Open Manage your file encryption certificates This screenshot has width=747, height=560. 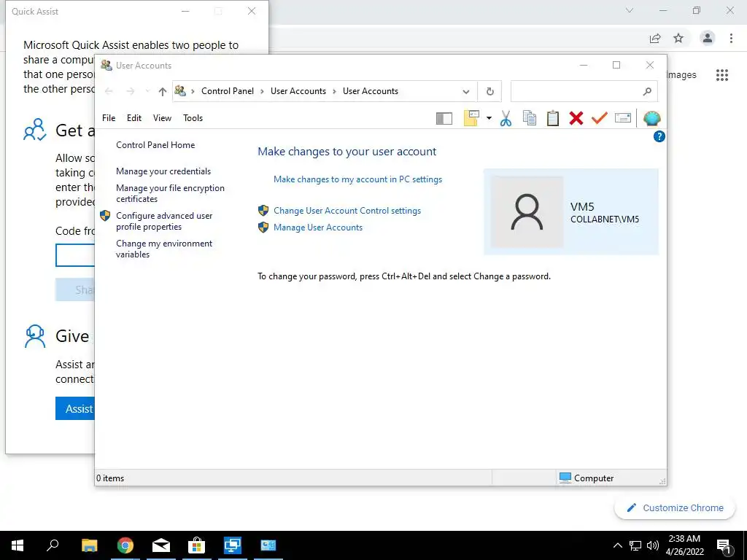170,193
